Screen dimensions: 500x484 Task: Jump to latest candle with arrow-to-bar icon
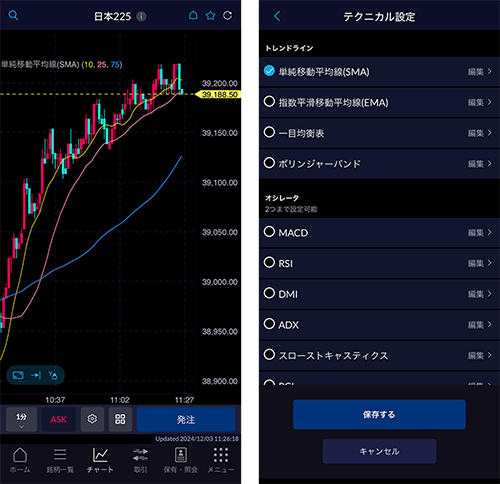tap(36, 375)
